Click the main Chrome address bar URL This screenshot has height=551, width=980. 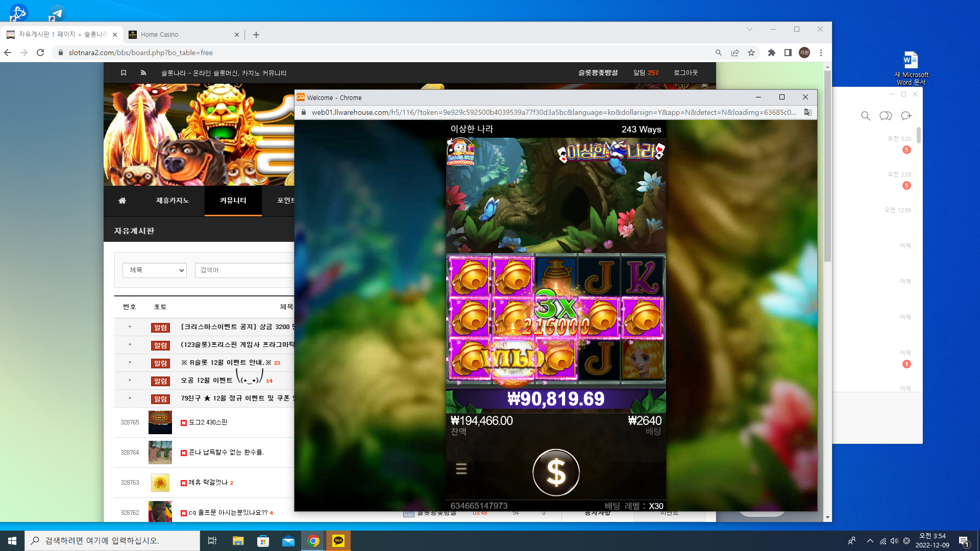[x=141, y=53]
